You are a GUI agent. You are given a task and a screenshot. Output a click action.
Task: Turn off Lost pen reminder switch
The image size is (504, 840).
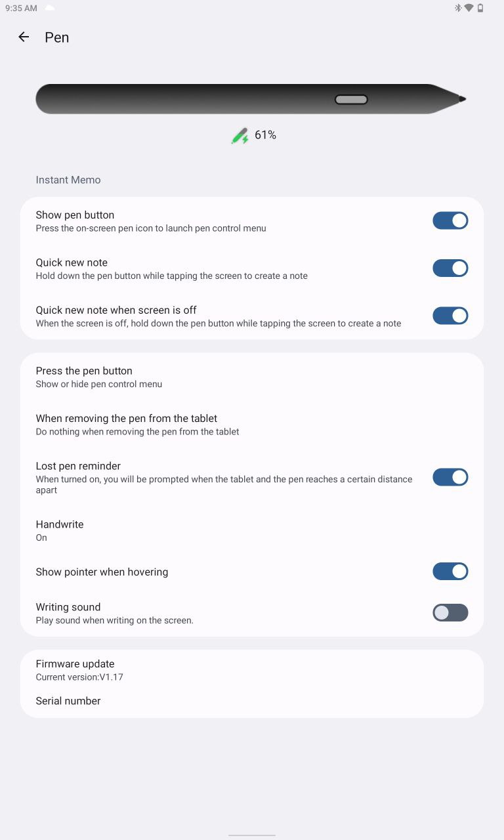pyautogui.click(x=450, y=477)
